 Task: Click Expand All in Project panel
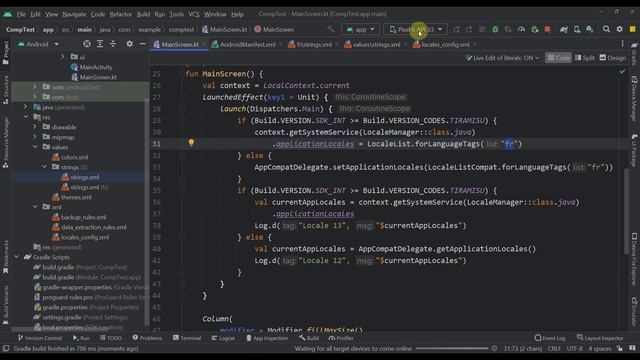coord(100,44)
